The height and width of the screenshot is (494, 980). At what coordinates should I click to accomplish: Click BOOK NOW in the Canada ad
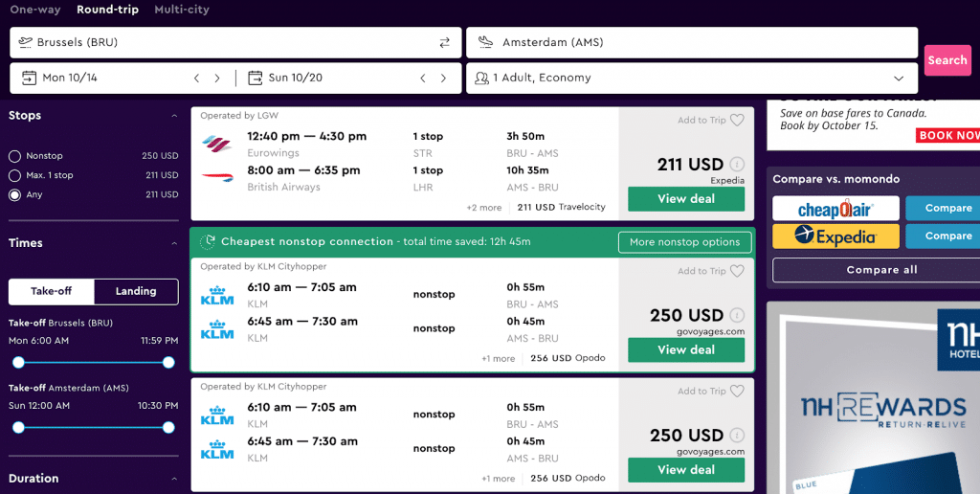coord(947,135)
